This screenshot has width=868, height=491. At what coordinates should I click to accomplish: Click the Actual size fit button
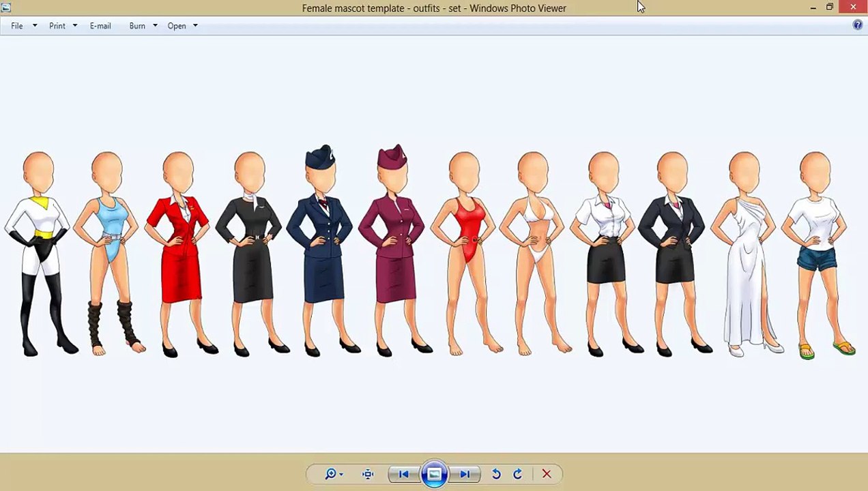click(x=368, y=474)
